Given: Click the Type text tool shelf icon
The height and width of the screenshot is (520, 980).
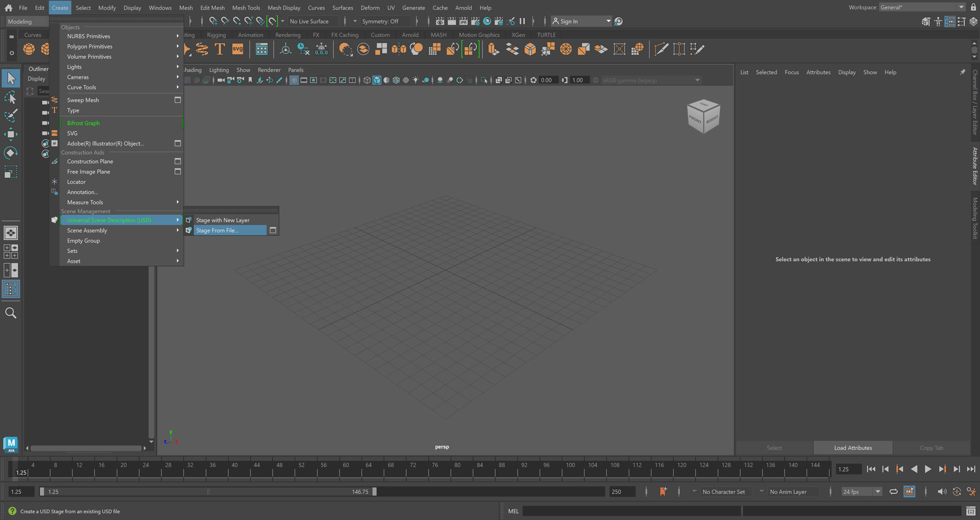Looking at the screenshot, I should click(219, 49).
